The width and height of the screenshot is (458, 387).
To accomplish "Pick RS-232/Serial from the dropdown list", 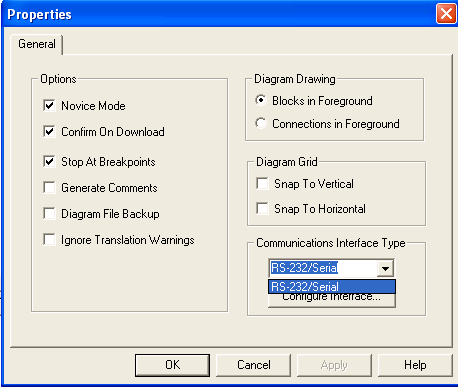I will (332, 287).
